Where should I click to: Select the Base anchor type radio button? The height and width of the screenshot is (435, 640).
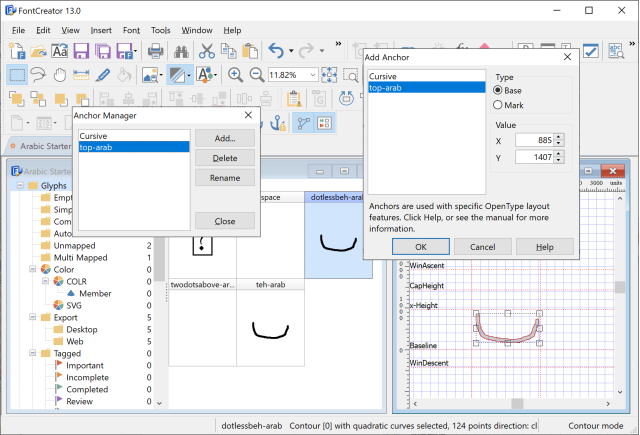click(499, 90)
